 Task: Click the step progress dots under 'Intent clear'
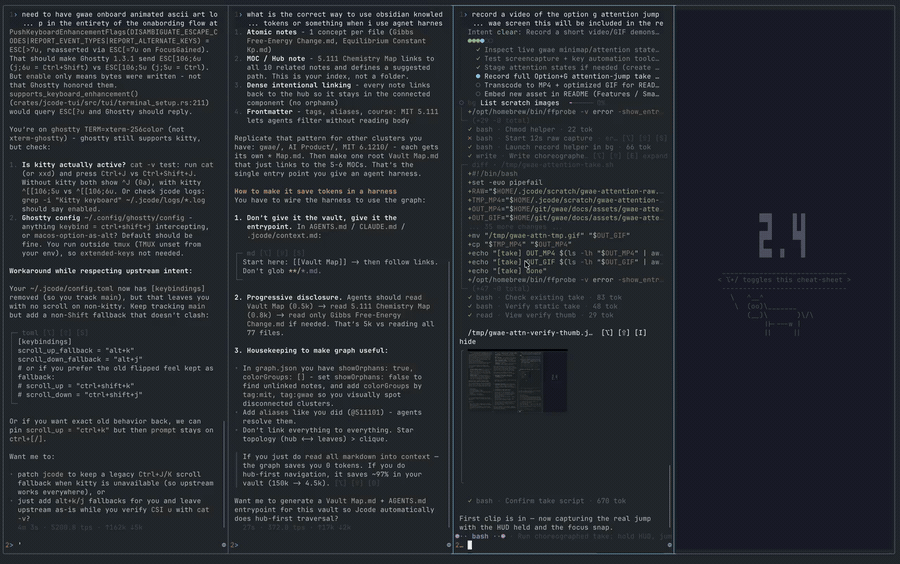(480, 41)
